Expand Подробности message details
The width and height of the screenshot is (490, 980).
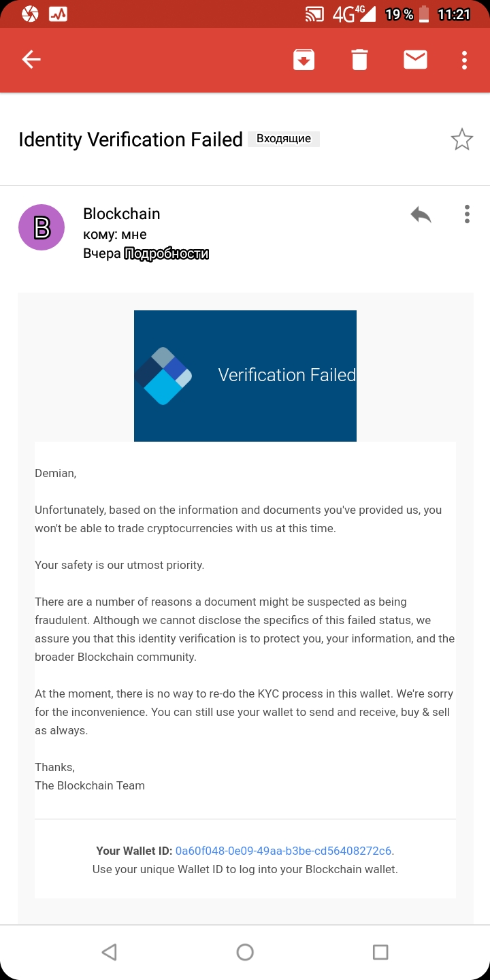click(x=166, y=254)
